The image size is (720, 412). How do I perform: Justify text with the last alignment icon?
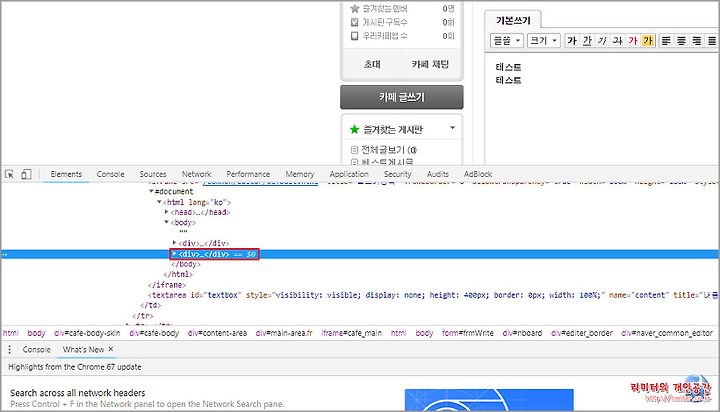712,40
